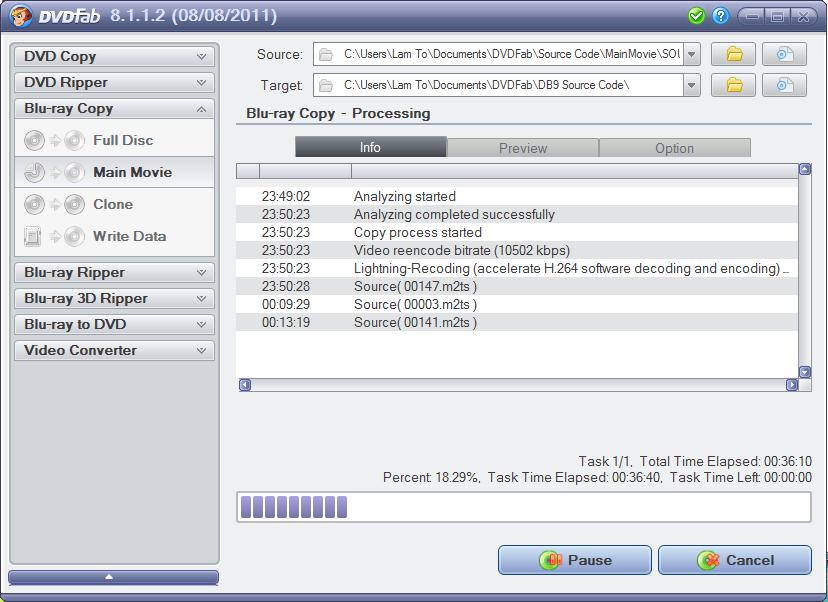Open help with the blue question mark icon
The height and width of the screenshot is (602, 828).
point(720,16)
